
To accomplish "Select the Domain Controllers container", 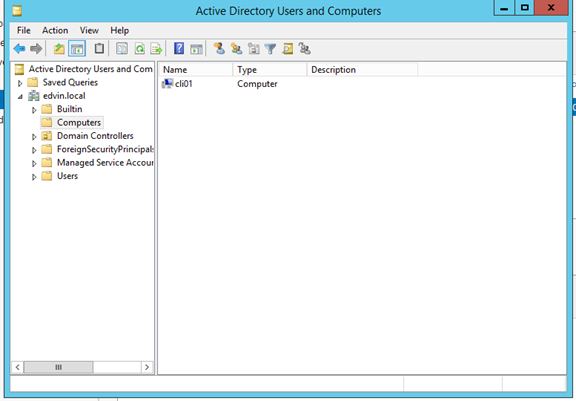I will pyautogui.click(x=95, y=136).
